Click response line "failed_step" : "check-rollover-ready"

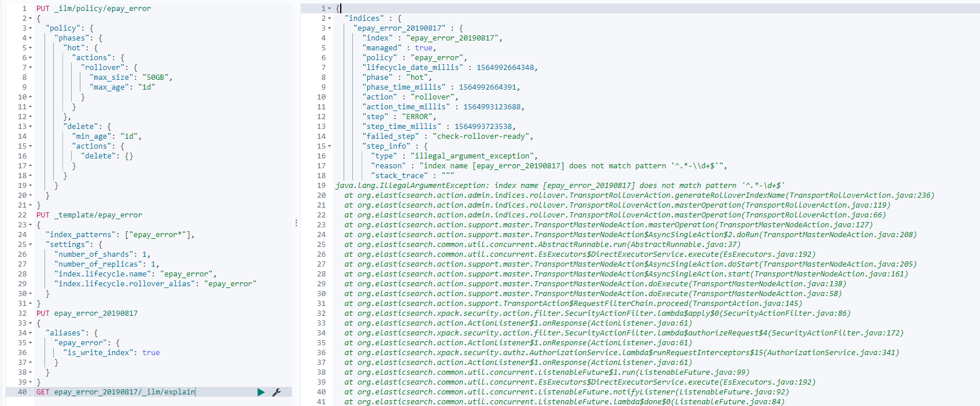448,136
